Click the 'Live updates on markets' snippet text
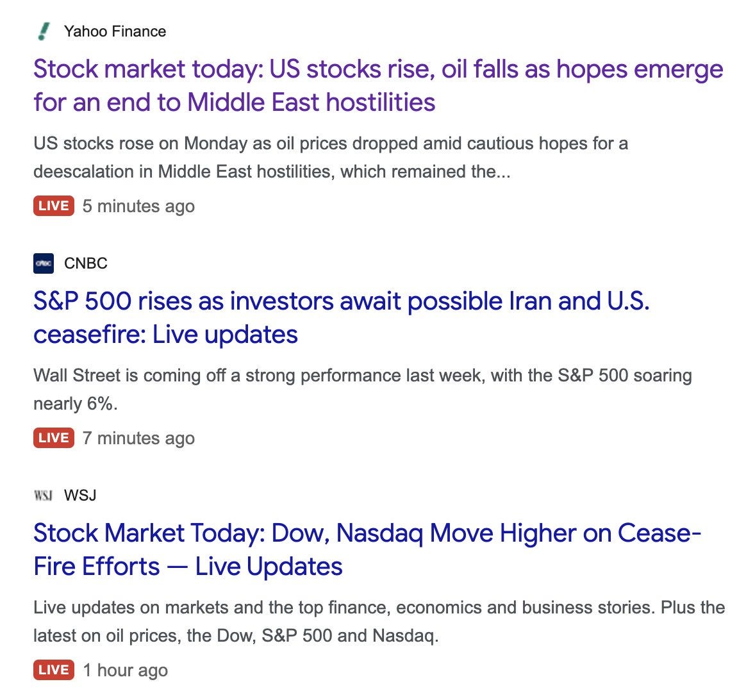746x700 pixels. 379,622
